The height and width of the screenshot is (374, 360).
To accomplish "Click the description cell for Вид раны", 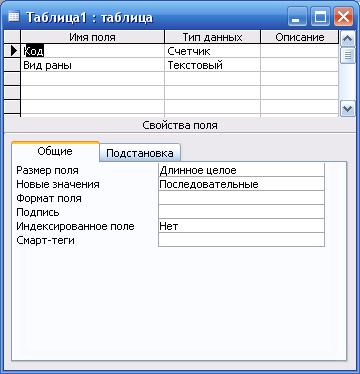I will [299, 65].
